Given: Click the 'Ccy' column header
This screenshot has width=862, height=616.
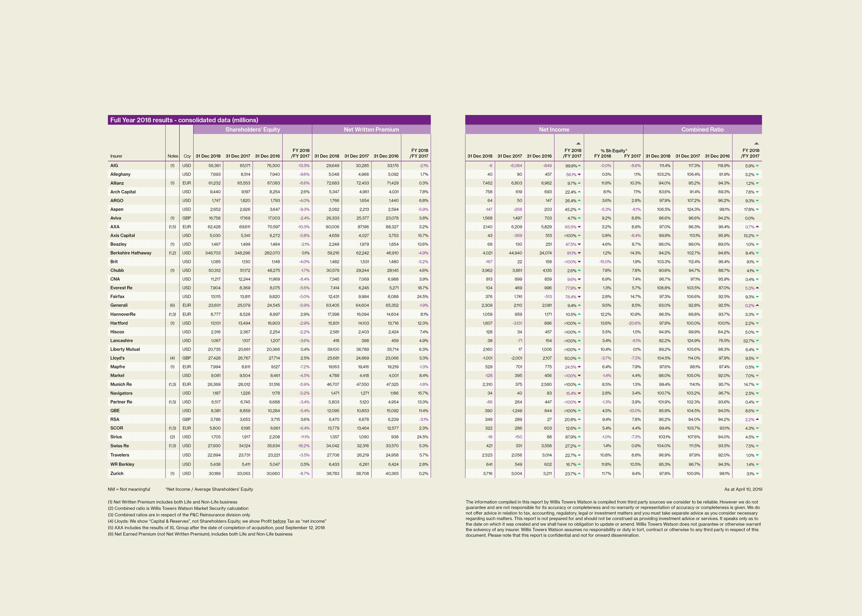Looking at the screenshot, I should tap(187, 156).
